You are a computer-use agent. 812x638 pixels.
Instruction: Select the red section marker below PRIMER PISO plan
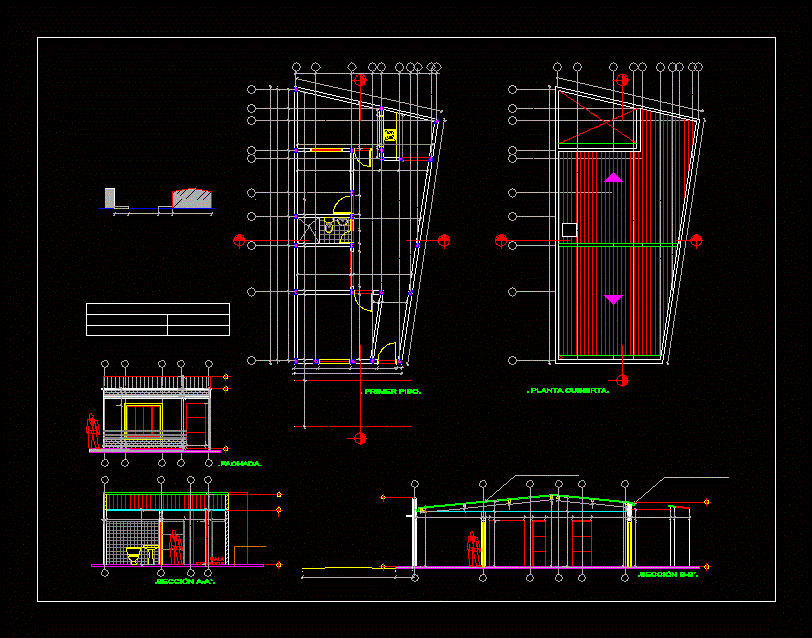360,437
